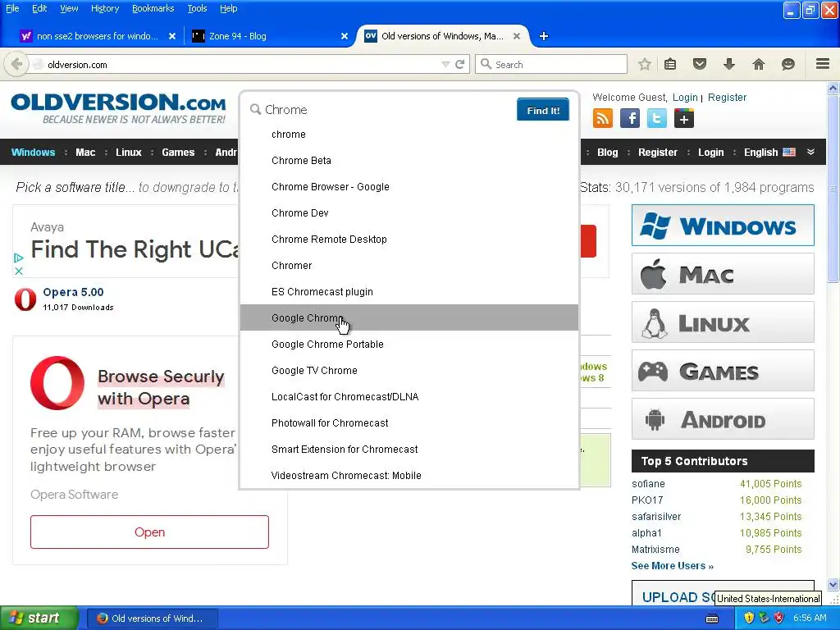Click the AdChoices triangle icon
Image resolution: width=840 pixels, height=630 pixels.
click(x=19, y=258)
